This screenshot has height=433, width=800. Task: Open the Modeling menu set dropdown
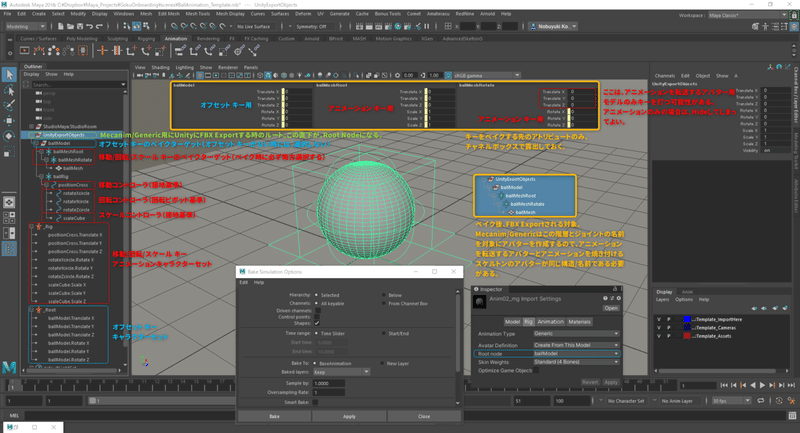point(25,27)
